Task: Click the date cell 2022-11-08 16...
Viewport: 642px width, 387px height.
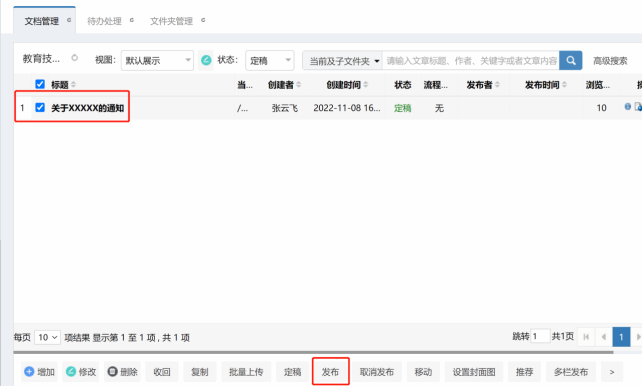Action: [347, 108]
